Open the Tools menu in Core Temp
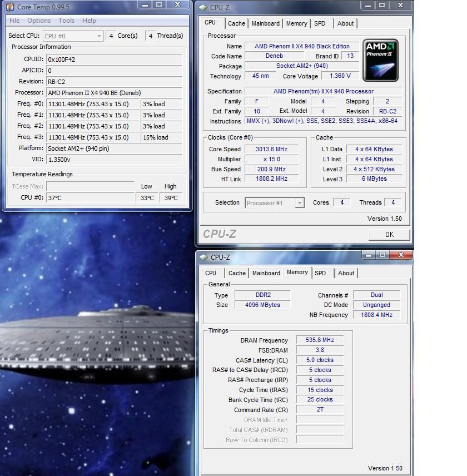Screen dimensions: 467x476 [x=66, y=21]
